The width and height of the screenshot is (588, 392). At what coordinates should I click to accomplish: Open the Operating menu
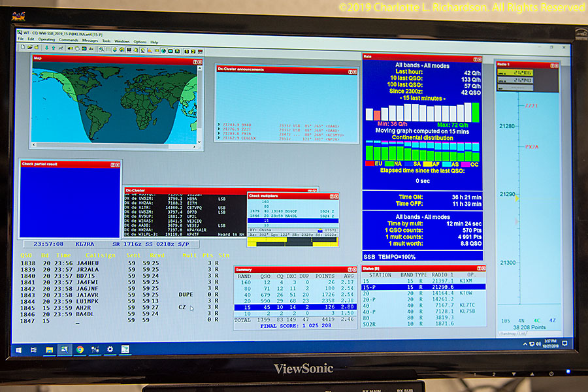point(46,41)
